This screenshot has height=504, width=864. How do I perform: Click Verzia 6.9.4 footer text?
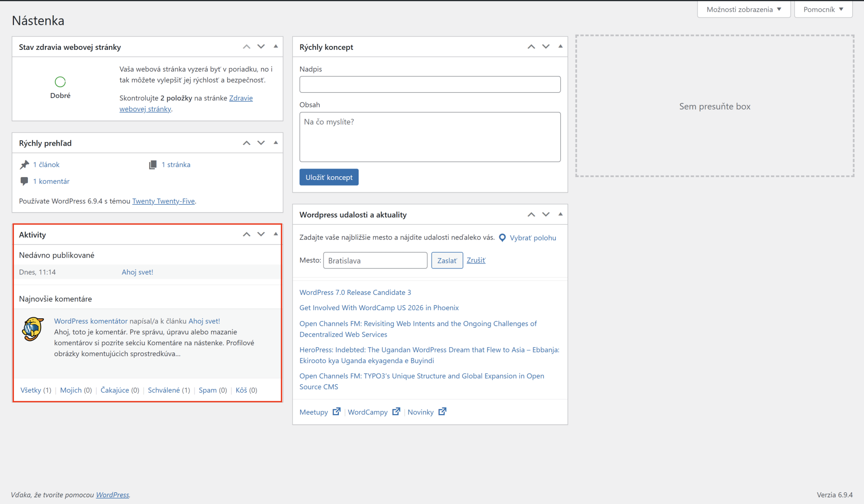point(835,495)
